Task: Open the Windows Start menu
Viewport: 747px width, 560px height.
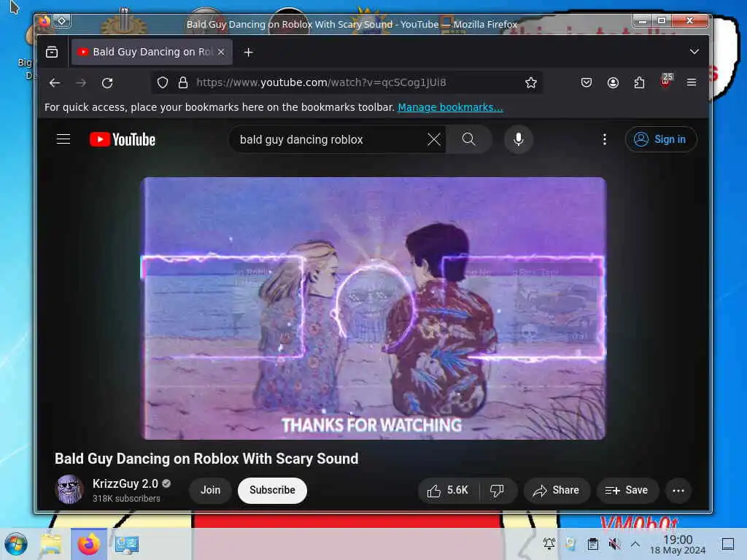Action: 16,544
